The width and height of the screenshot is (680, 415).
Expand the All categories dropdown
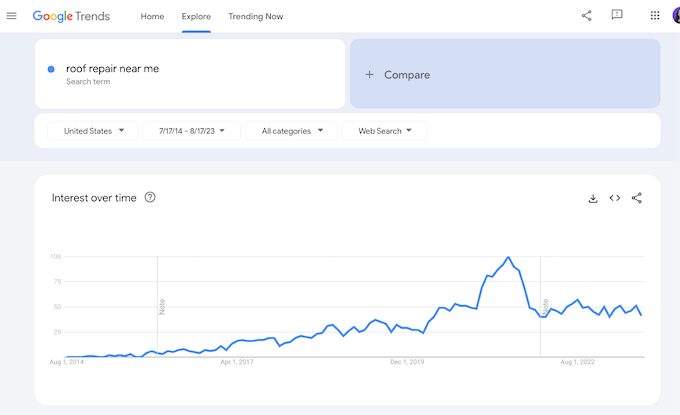[291, 131]
